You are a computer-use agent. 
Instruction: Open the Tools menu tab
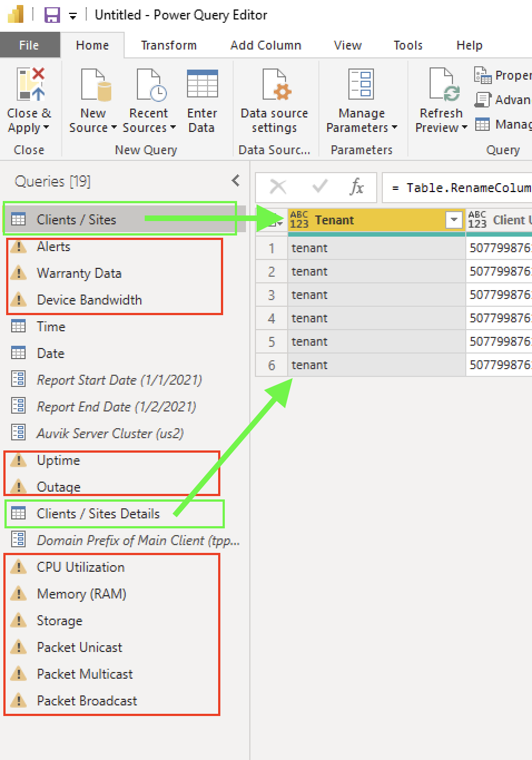click(407, 45)
